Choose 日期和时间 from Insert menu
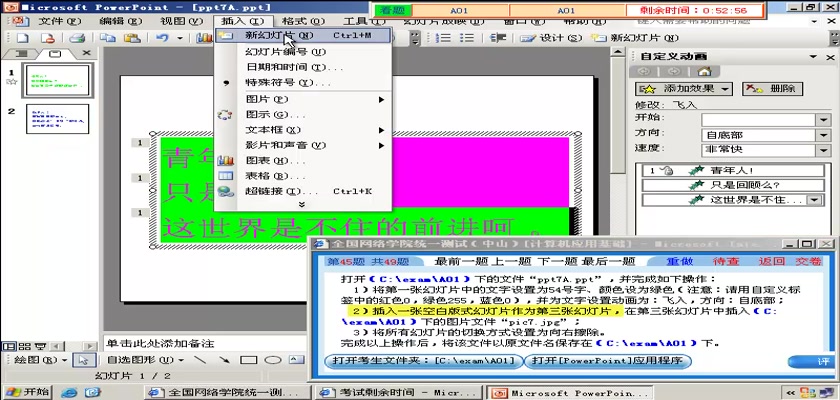This screenshot has width=840, height=400. tap(303, 67)
